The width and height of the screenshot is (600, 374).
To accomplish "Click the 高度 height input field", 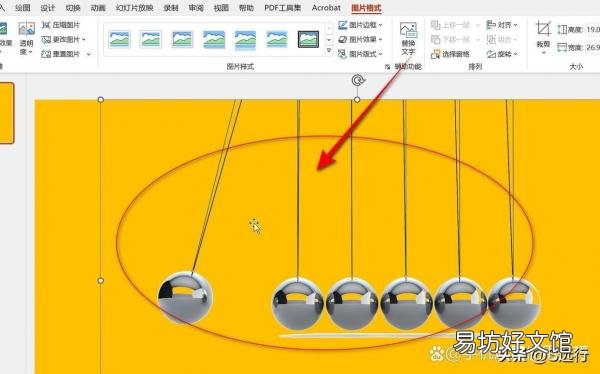I will coord(593,29).
